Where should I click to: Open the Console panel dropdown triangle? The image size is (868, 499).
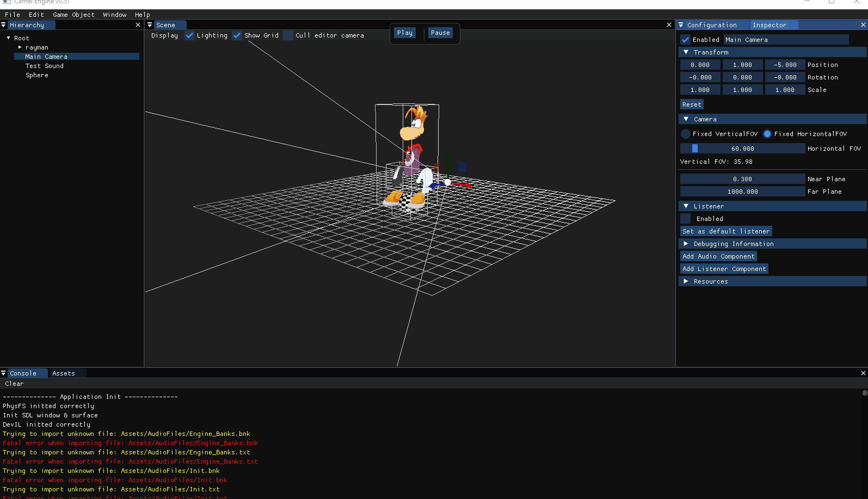point(4,373)
